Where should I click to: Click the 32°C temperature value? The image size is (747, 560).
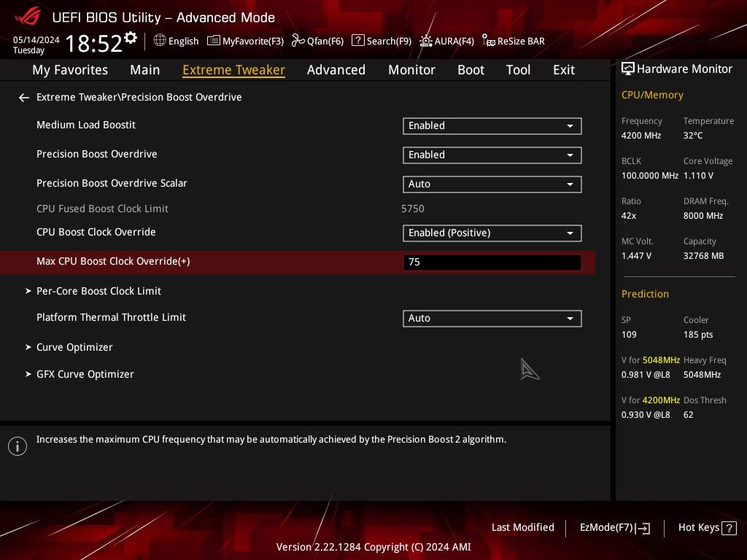pos(693,136)
